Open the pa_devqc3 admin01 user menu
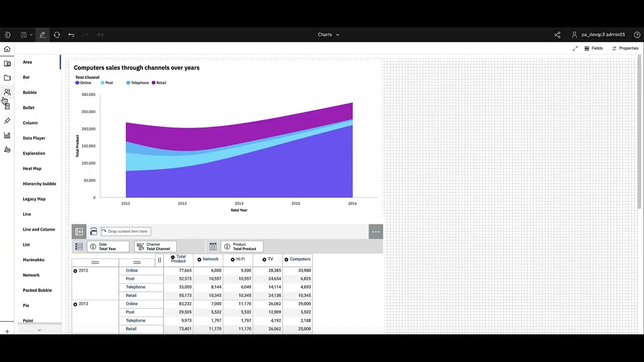 [599, 35]
